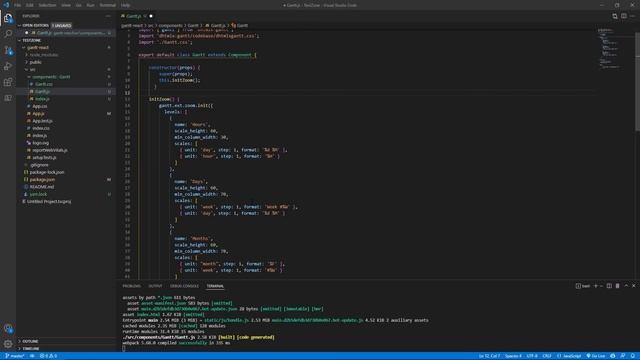Open the editor more actions menu
The image size is (640, 360).
pos(632,16)
